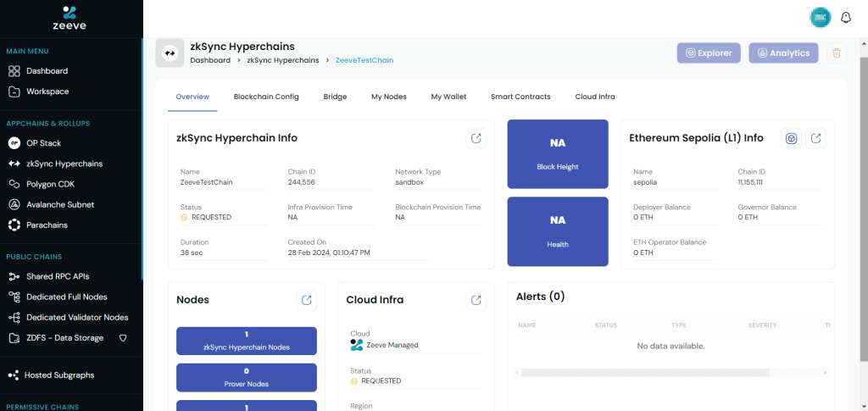The width and height of the screenshot is (868, 411).
Task: Click the Zeeve logo
Action: tap(70, 18)
